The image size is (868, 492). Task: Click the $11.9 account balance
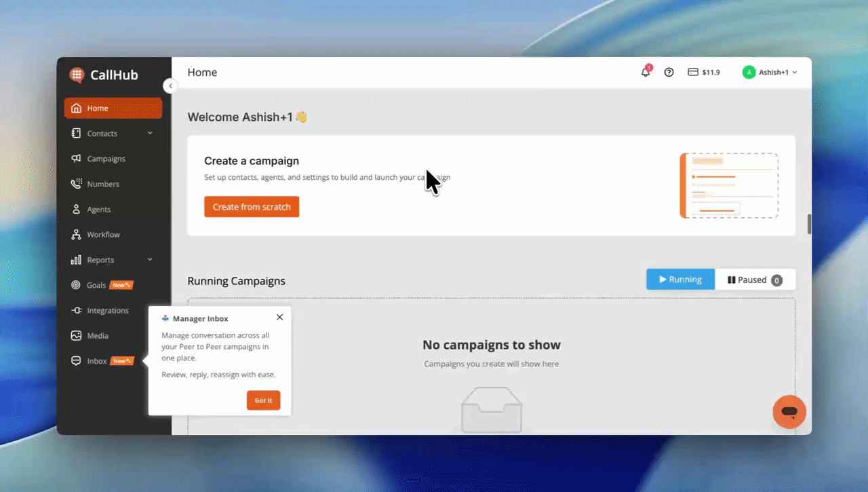click(x=711, y=72)
